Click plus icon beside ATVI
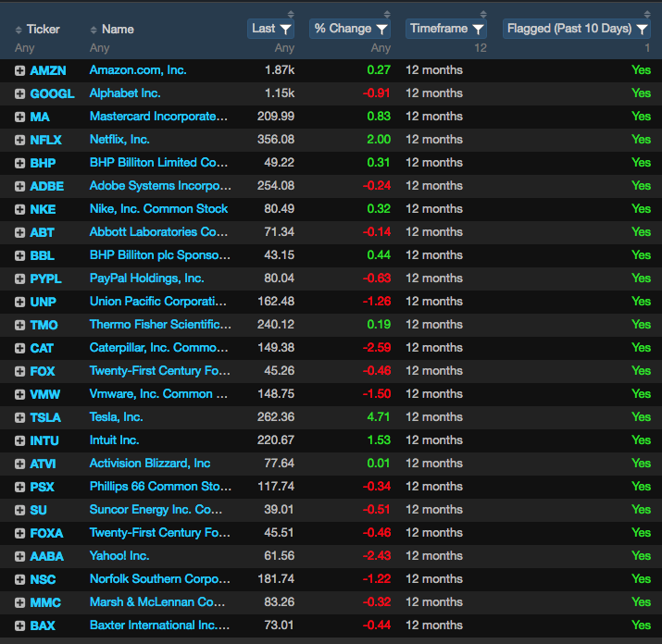 [19, 464]
